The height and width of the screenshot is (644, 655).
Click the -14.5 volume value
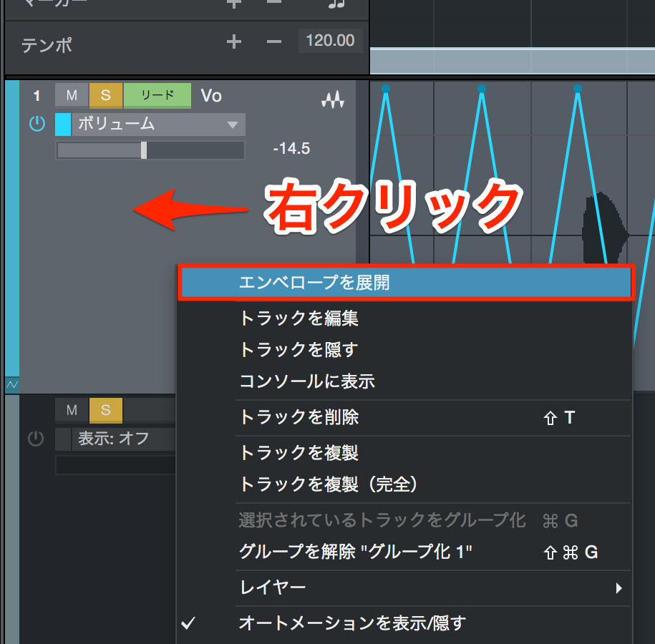(291, 149)
